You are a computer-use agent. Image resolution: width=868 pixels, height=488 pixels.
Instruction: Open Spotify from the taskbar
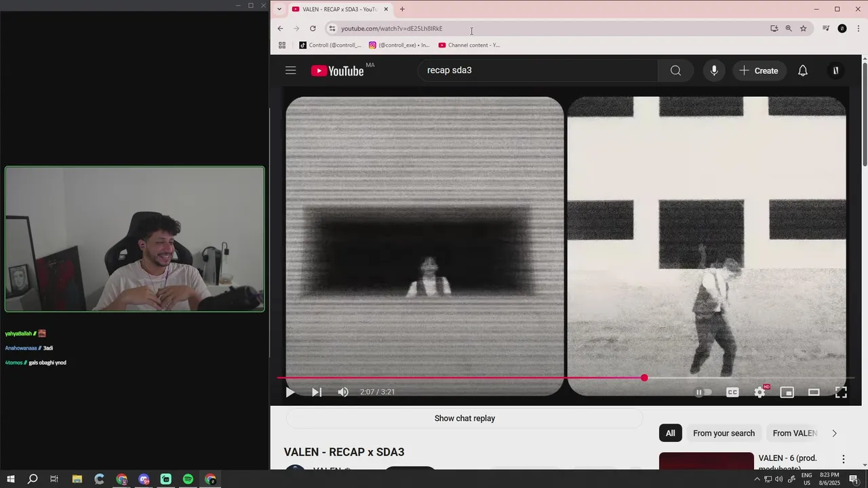coord(188,479)
